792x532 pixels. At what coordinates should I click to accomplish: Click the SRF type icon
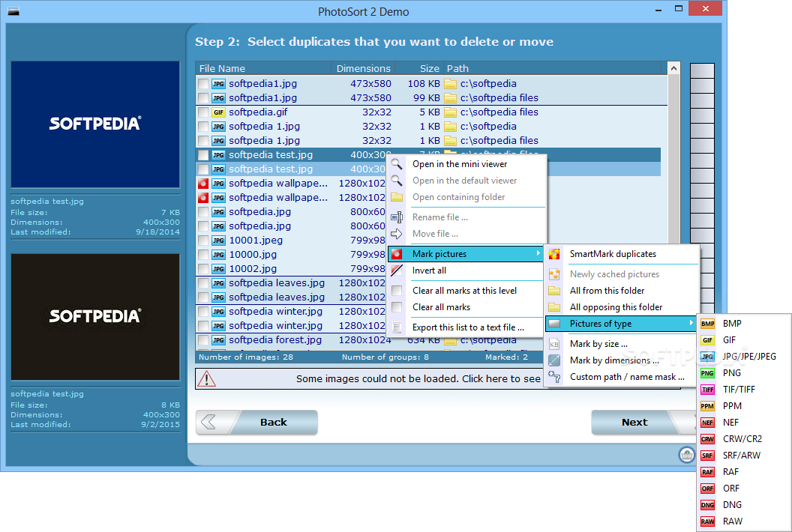coord(708,456)
